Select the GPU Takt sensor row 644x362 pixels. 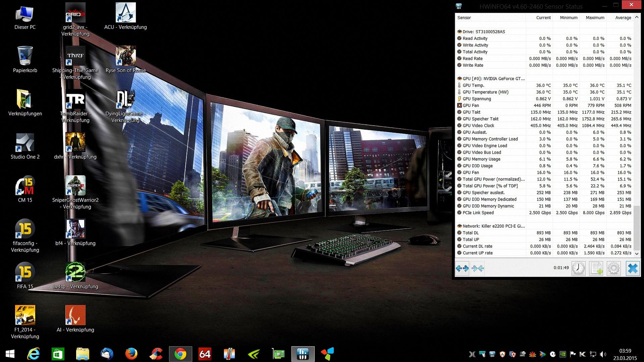[544, 112]
